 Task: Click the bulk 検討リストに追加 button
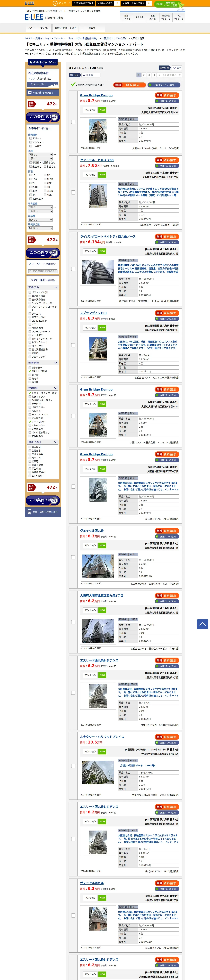point(164,85)
